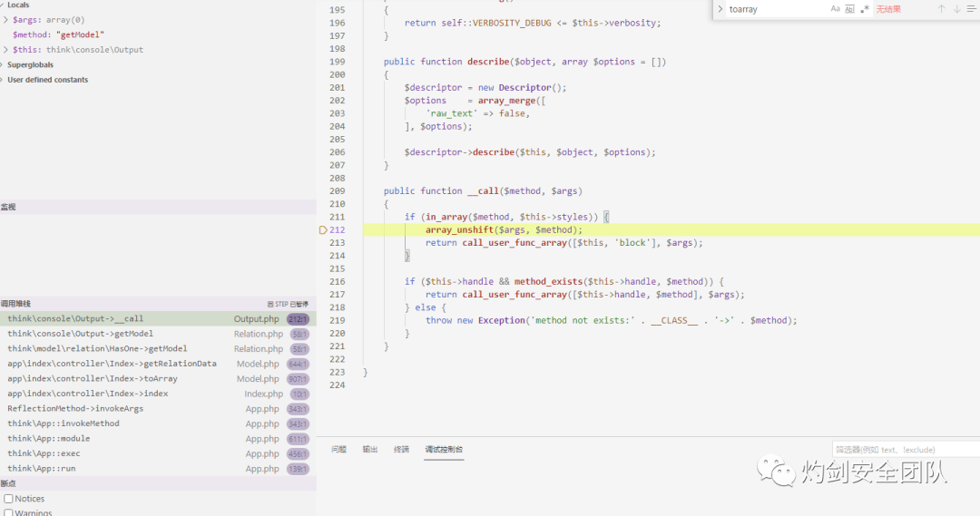Click the describe function name on line 199

[x=489, y=62]
